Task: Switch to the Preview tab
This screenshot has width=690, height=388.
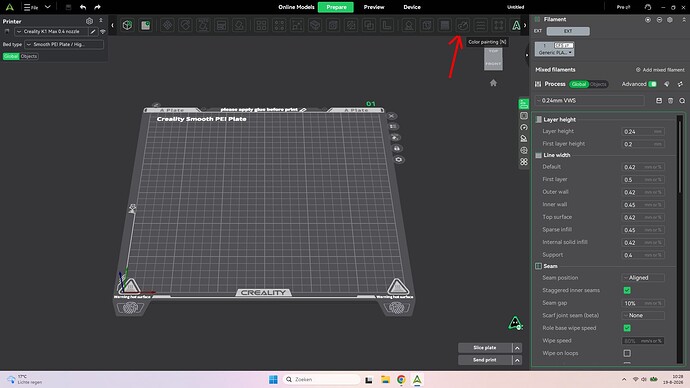Action: tap(374, 7)
